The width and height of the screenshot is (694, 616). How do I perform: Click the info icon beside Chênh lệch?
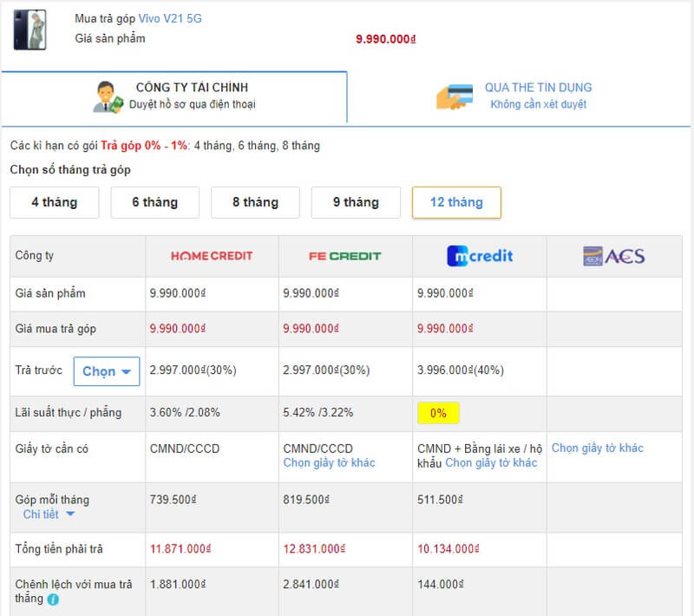click(x=53, y=600)
